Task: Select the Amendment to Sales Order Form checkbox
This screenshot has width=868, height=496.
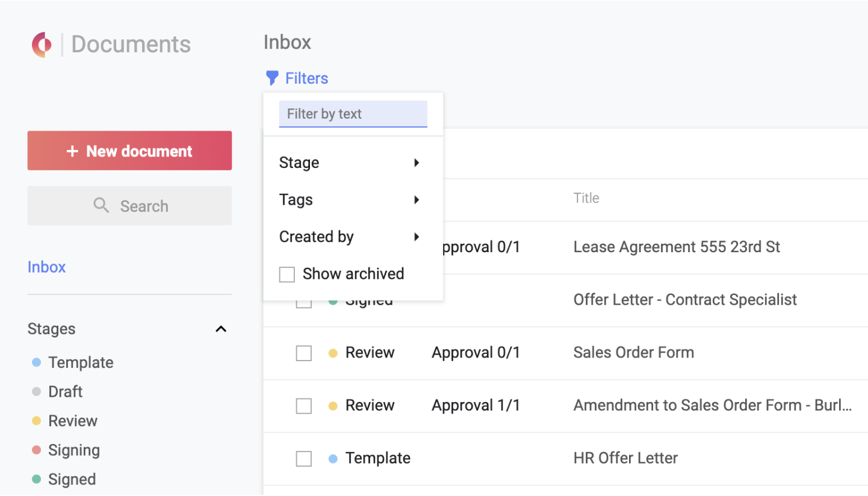Action: (x=304, y=406)
